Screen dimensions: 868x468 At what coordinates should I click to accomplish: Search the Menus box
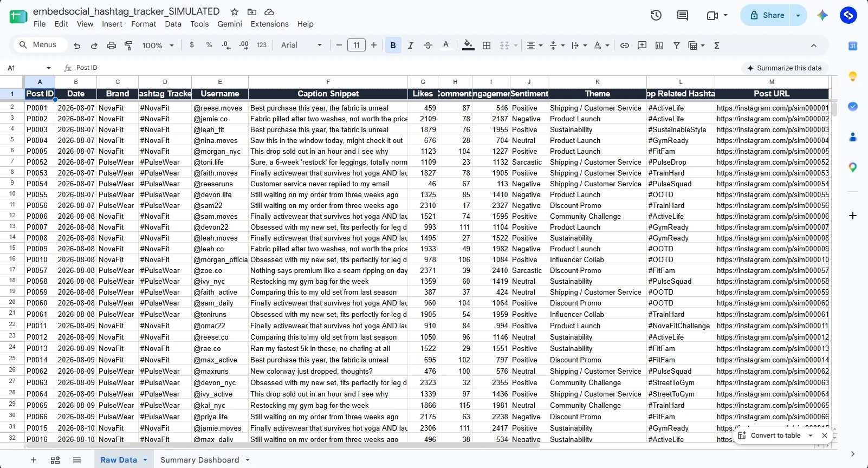(x=39, y=45)
